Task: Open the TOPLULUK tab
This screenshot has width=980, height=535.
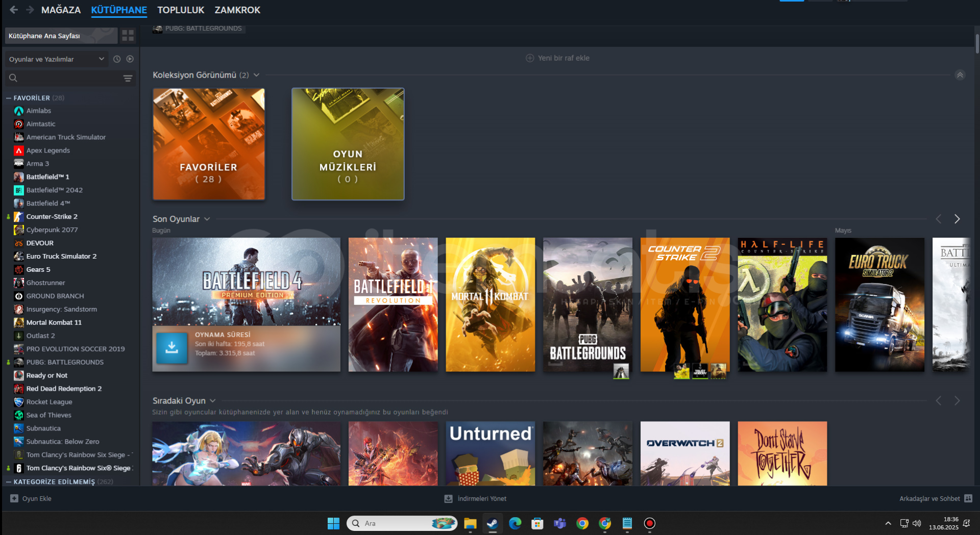Action: click(x=181, y=10)
